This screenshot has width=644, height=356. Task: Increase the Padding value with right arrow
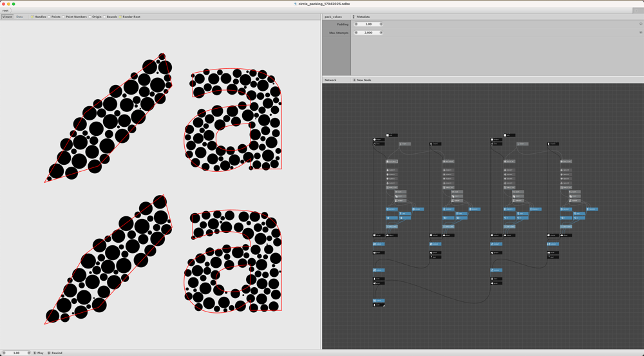tap(381, 24)
